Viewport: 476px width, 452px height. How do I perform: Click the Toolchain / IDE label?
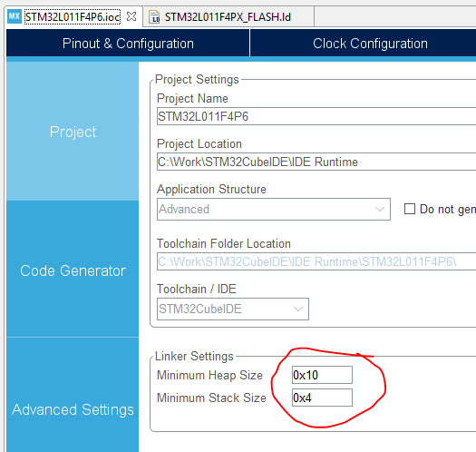[197, 289]
